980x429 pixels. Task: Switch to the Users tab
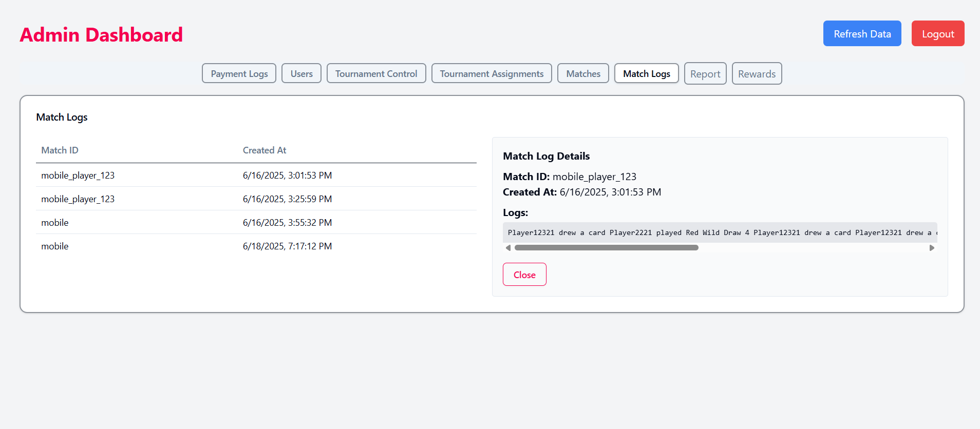tap(301, 73)
